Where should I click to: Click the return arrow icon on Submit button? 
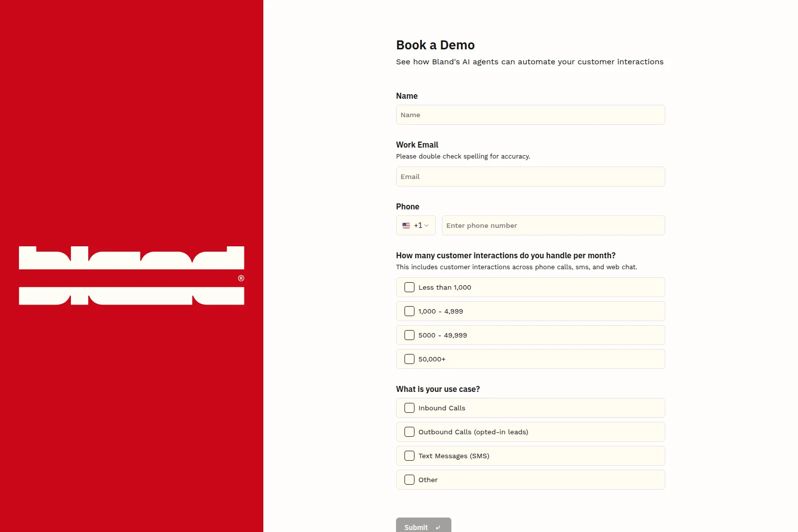tap(438, 528)
